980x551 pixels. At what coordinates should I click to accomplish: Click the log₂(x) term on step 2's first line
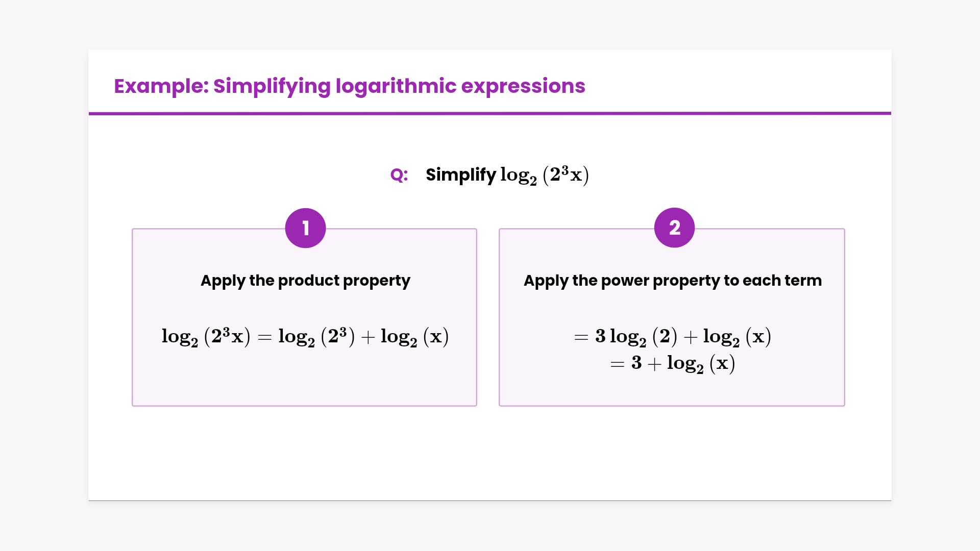click(x=737, y=337)
